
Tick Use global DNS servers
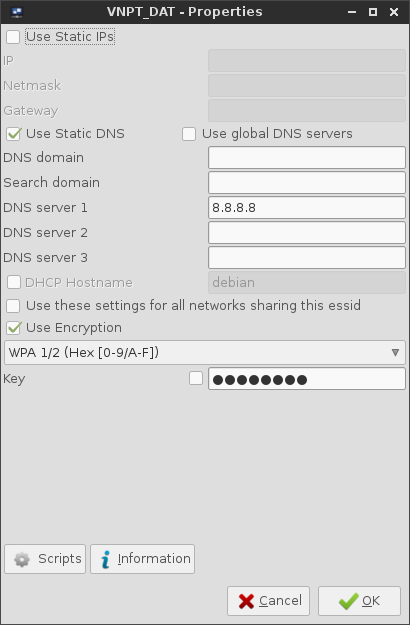pyautogui.click(x=189, y=134)
